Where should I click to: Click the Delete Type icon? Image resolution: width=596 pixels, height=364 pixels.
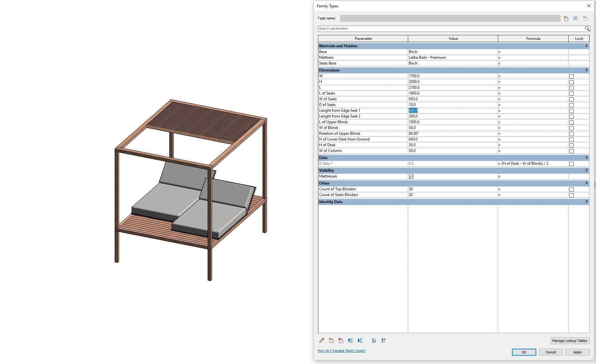pyautogui.click(x=585, y=19)
